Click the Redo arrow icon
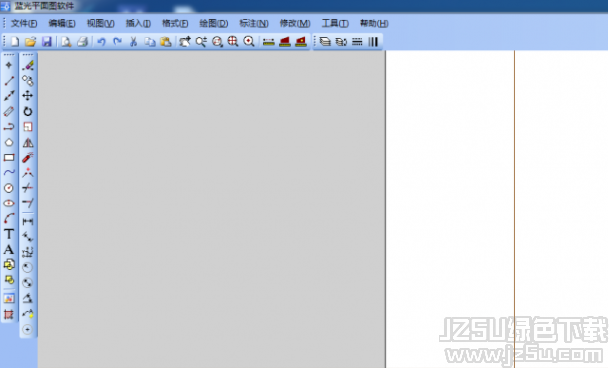The height and width of the screenshot is (368, 609). coord(117,42)
